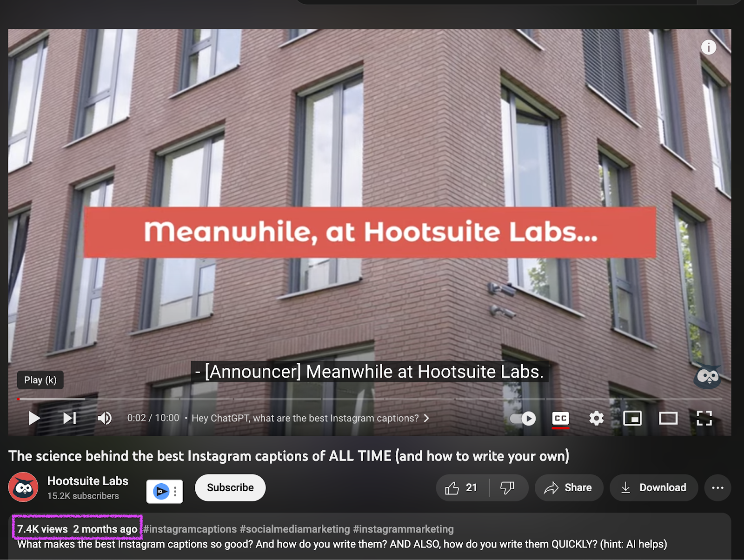Enable theater mode
Viewport: 744px width, 560px height.
668,418
